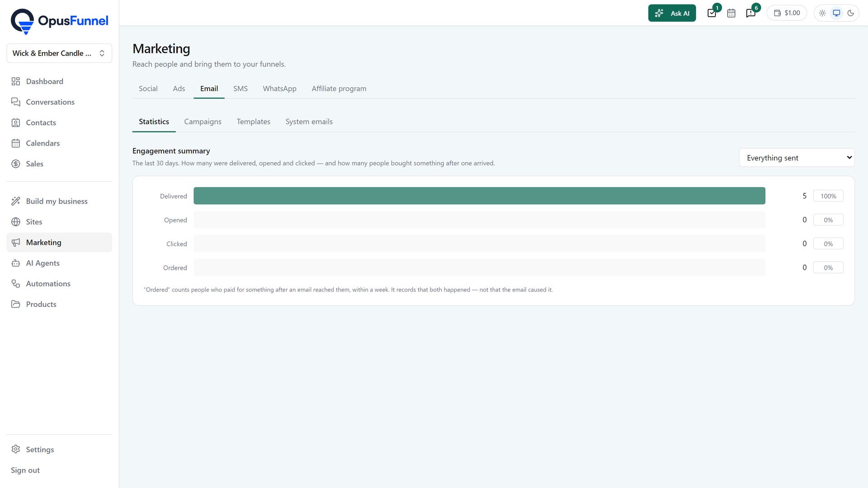Switch to light theme sun icon
Screen dimensions: 868x488
[x=822, y=13]
